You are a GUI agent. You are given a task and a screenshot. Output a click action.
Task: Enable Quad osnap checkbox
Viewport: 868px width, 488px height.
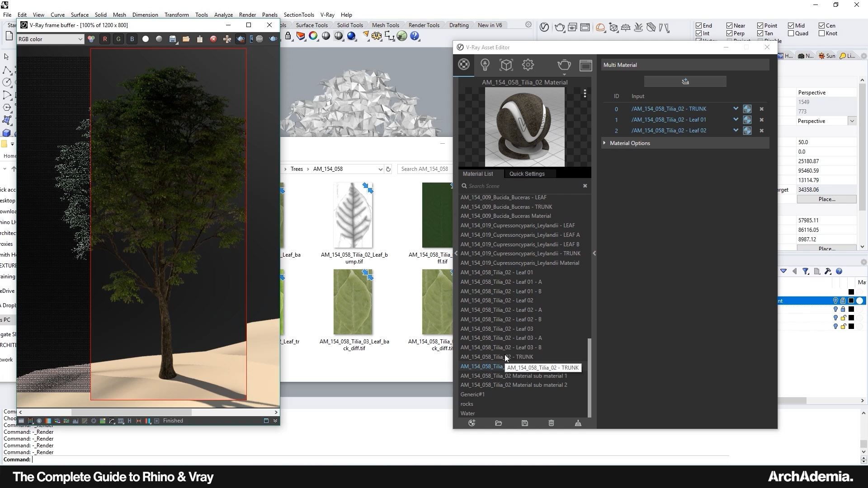click(x=791, y=33)
